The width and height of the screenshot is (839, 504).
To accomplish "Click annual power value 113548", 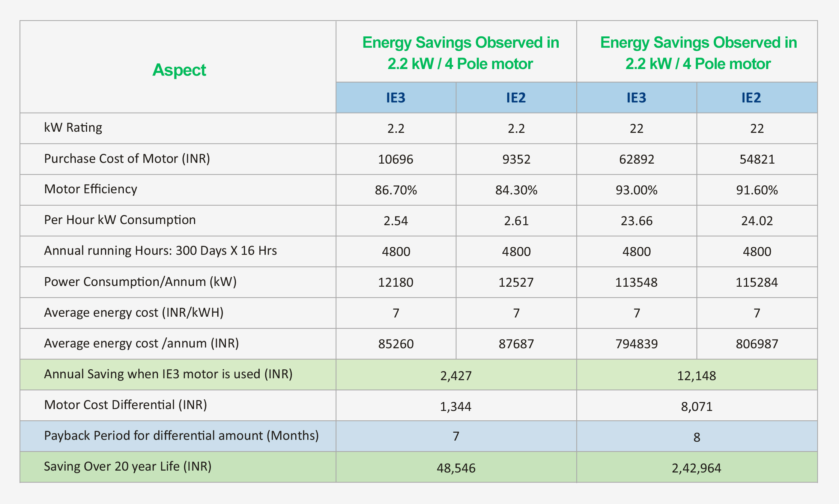I will pos(637,283).
